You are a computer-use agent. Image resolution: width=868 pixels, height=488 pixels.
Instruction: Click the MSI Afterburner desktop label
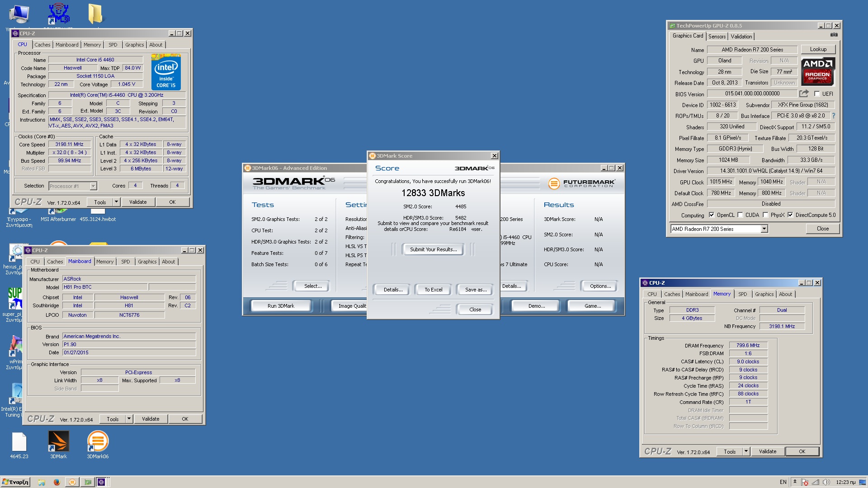(x=58, y=219)
